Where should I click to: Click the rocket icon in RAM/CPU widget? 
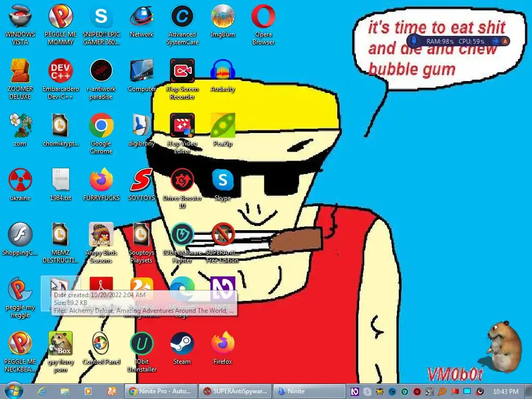click(x=414, y=41)
